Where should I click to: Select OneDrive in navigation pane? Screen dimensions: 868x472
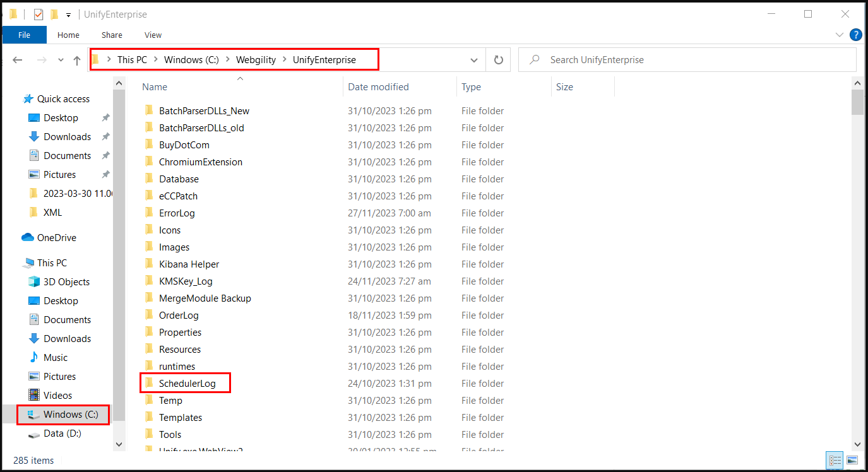click(x=56, y=238)
